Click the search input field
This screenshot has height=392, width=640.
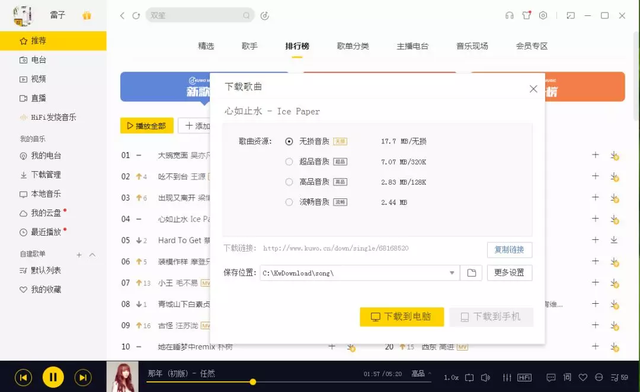pos(200,16)
